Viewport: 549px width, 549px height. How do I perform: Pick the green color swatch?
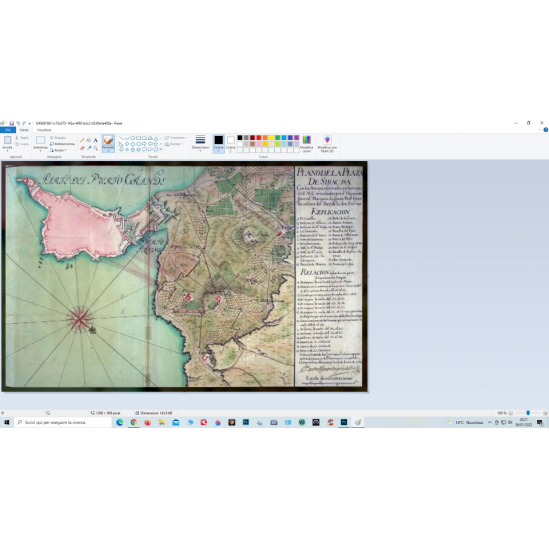[x=278, y=138]
